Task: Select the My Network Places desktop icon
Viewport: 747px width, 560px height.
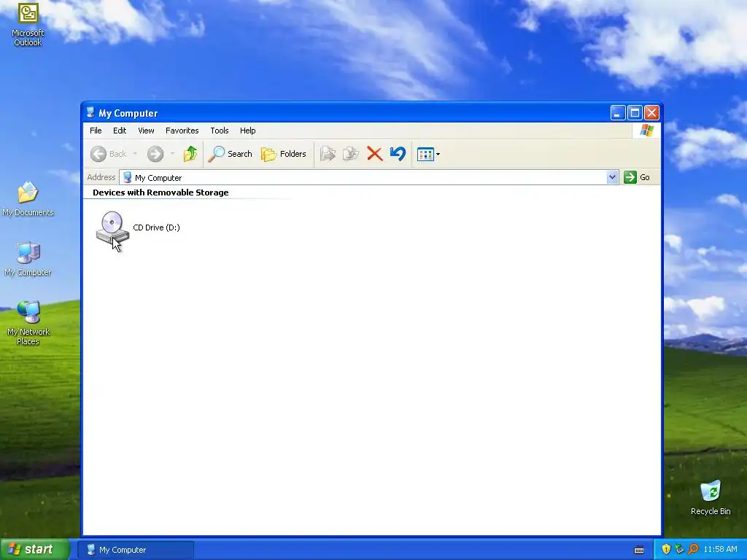Action: click(28, 323)
